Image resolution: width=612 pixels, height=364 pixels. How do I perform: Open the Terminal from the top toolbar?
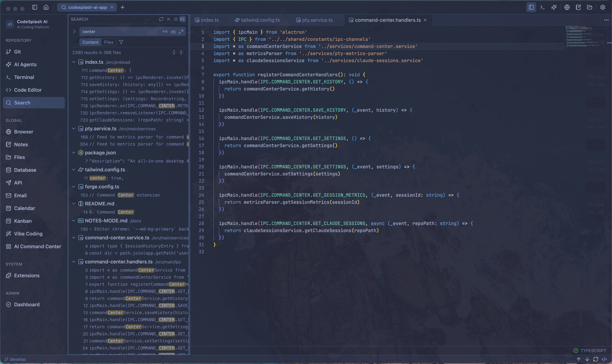542,7
